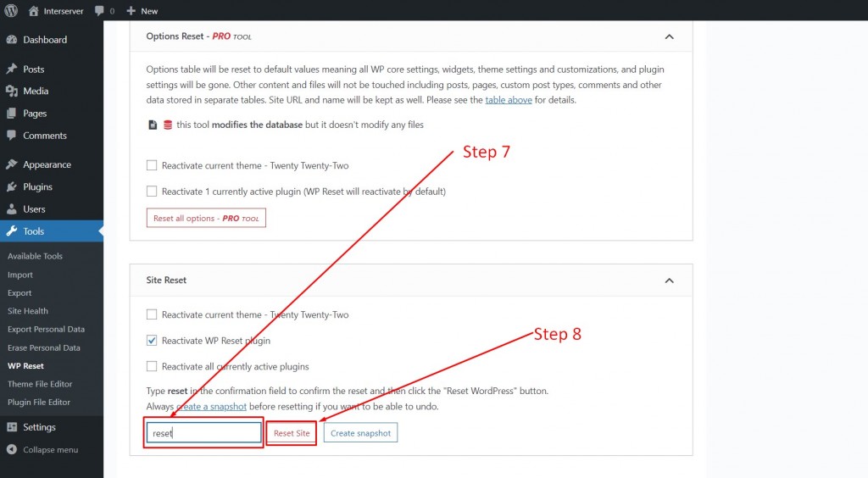Click the Interserver home icon

(34, 10)
